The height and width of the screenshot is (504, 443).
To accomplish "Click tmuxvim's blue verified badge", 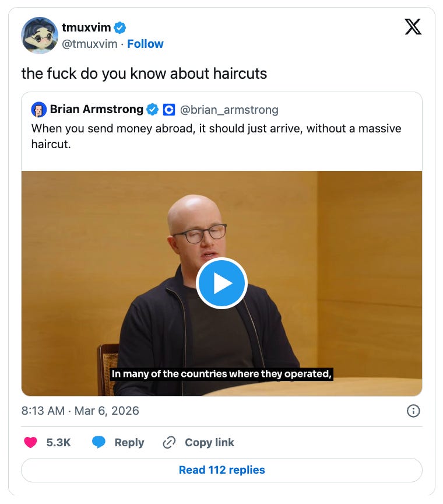I will [120, 28].
